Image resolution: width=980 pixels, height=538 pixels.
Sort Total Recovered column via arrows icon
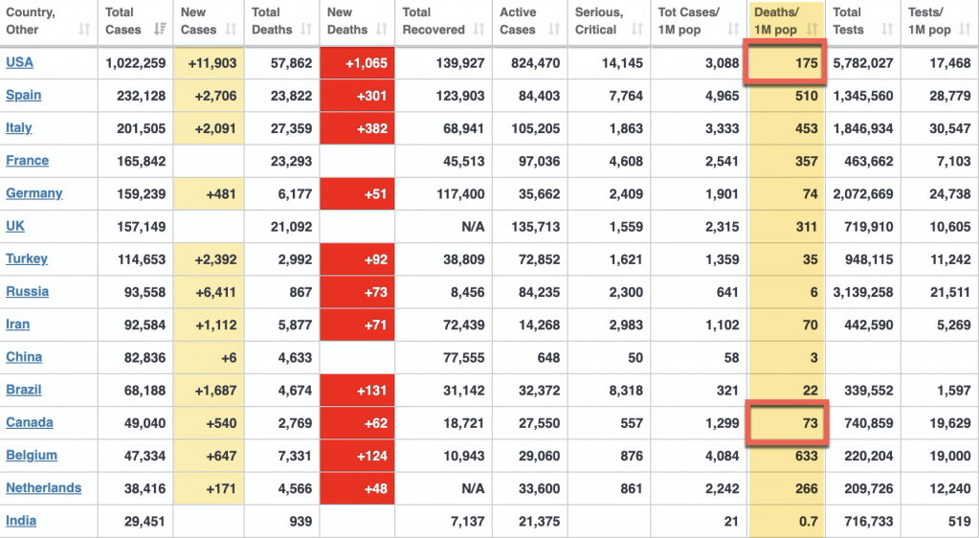pos(479,30)
